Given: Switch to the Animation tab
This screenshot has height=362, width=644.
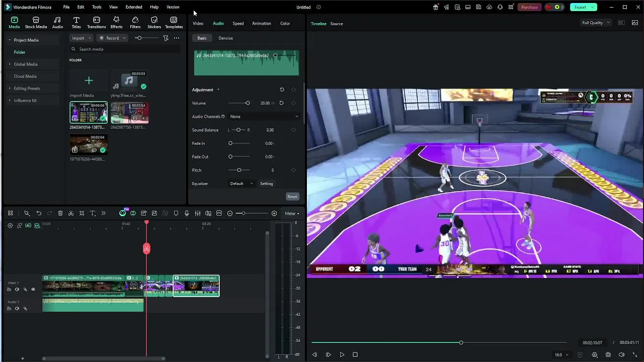Looking at the screenshot, I should 262,24.
